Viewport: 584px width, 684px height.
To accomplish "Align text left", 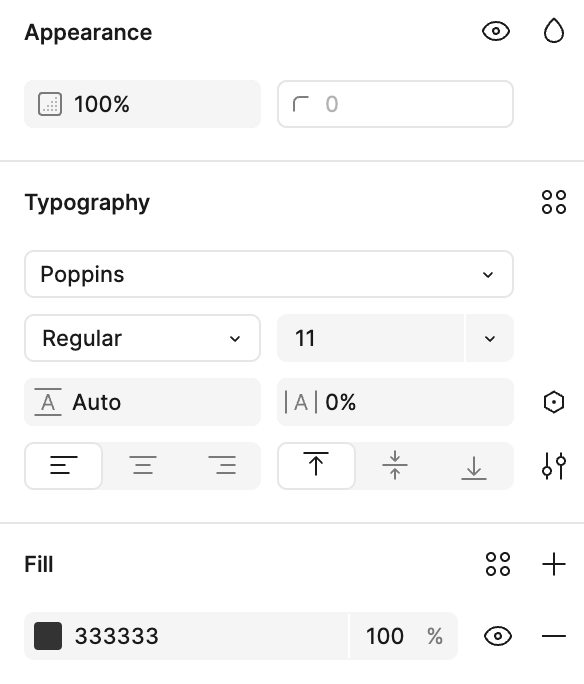I will coord(64,465).
